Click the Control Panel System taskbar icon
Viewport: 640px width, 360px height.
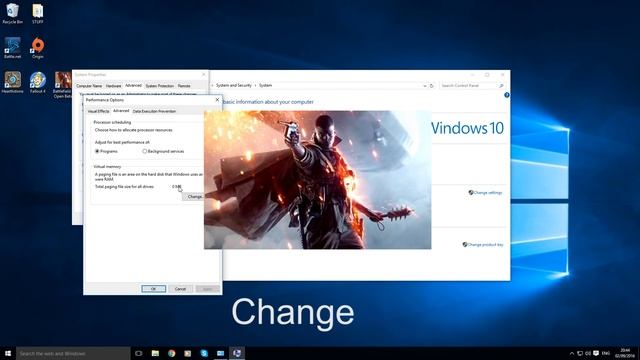point(237,353)
